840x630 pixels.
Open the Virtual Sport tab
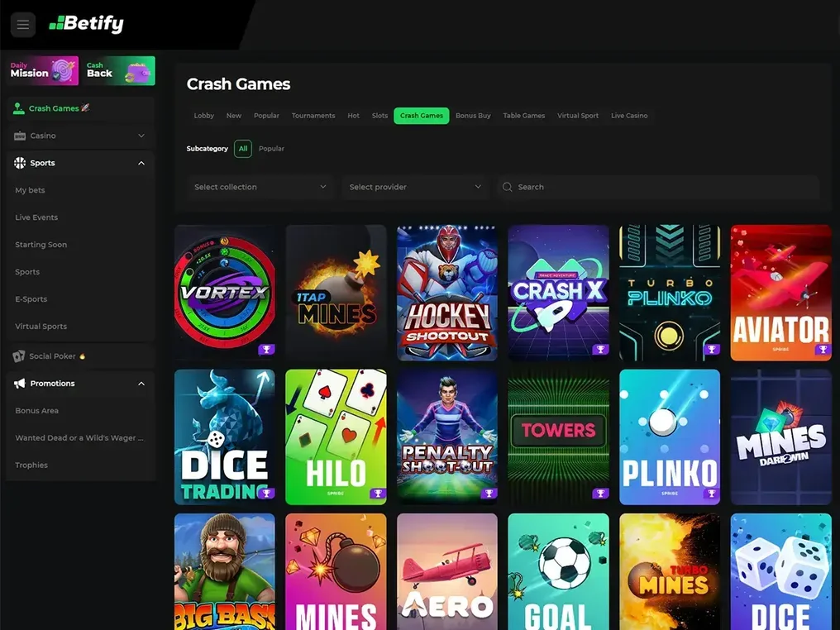[x=578, y=116]
